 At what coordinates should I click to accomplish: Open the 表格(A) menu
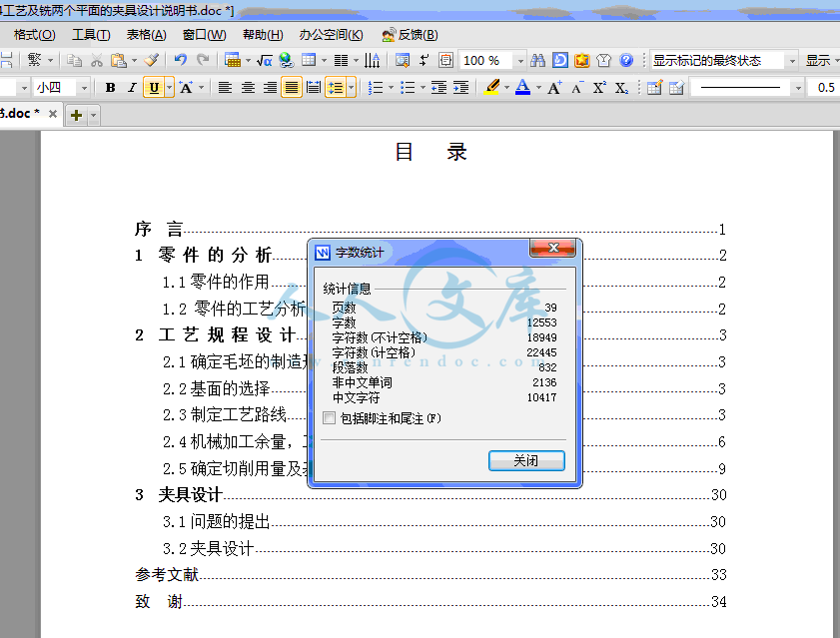click(146, 35)
